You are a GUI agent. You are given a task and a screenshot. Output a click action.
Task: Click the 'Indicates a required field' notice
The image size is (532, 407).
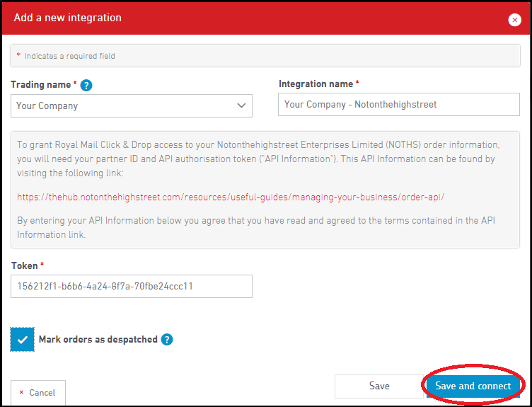pos(265,56)
